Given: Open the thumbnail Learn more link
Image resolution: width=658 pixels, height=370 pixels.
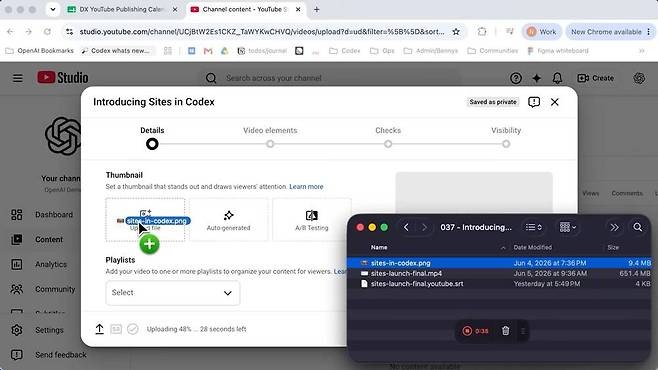Looking at the screenshot, I should tap(306, 187).
